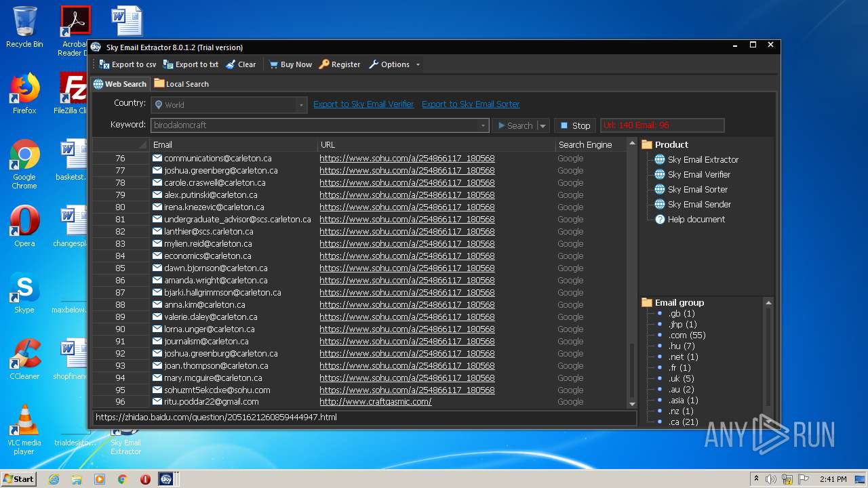The height and width of the screenshot is (488, 868).
Task: Open the Search button dropdown arrow
Action: tap(542, 125)
